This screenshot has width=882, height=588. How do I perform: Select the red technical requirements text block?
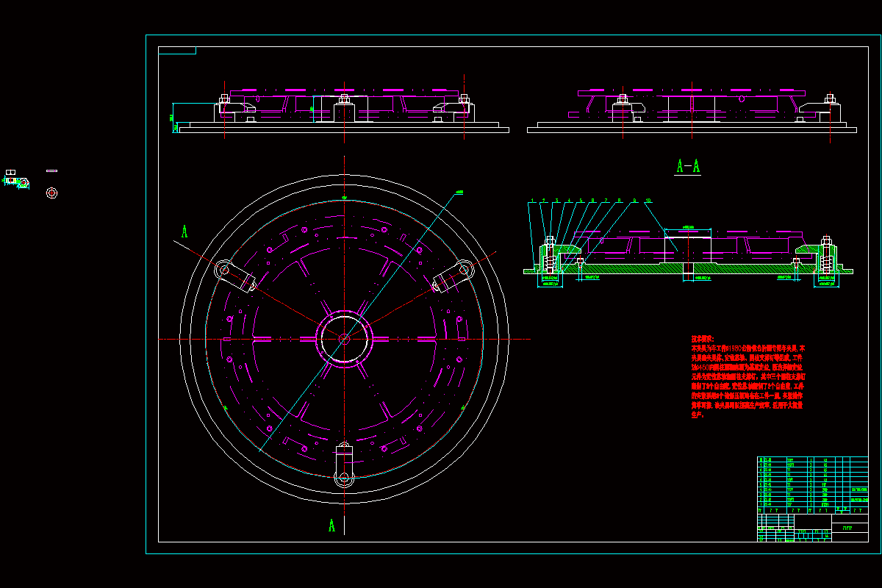coord(749,376)
